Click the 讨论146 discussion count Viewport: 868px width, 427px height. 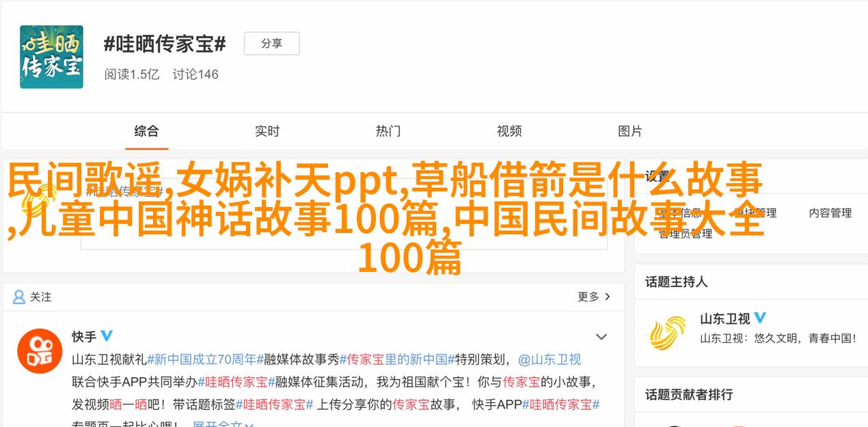click(195, 74)
